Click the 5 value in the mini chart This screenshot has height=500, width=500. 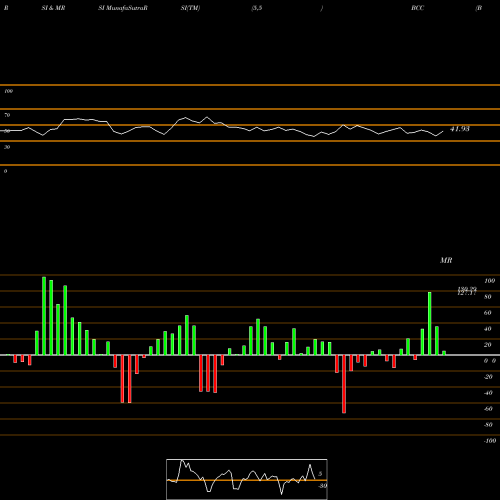pyautogui.click(x=320, y=474)
